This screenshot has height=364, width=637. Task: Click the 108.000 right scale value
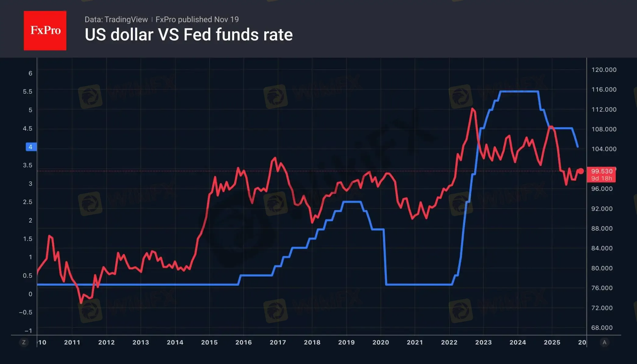coord(604,129)
